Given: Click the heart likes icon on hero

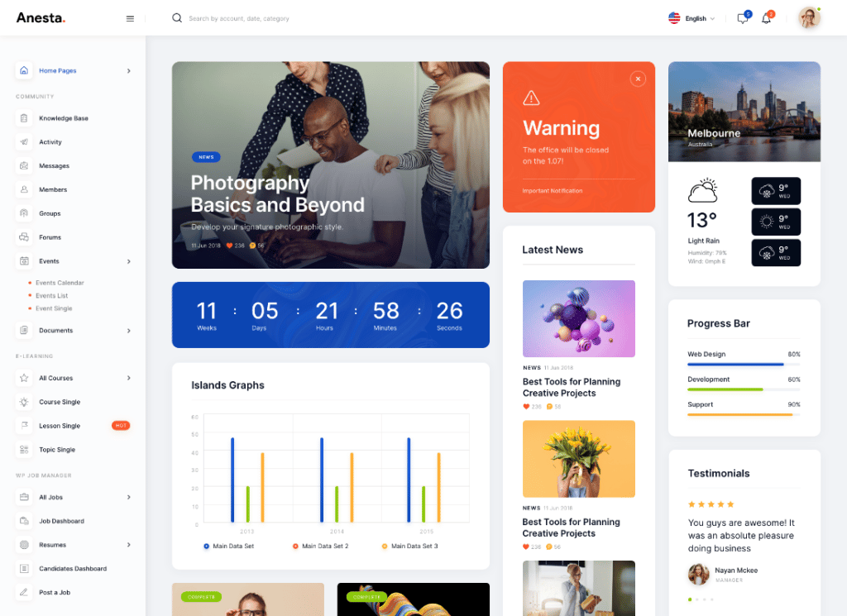Looking at the screenshot, I should 229,246.
